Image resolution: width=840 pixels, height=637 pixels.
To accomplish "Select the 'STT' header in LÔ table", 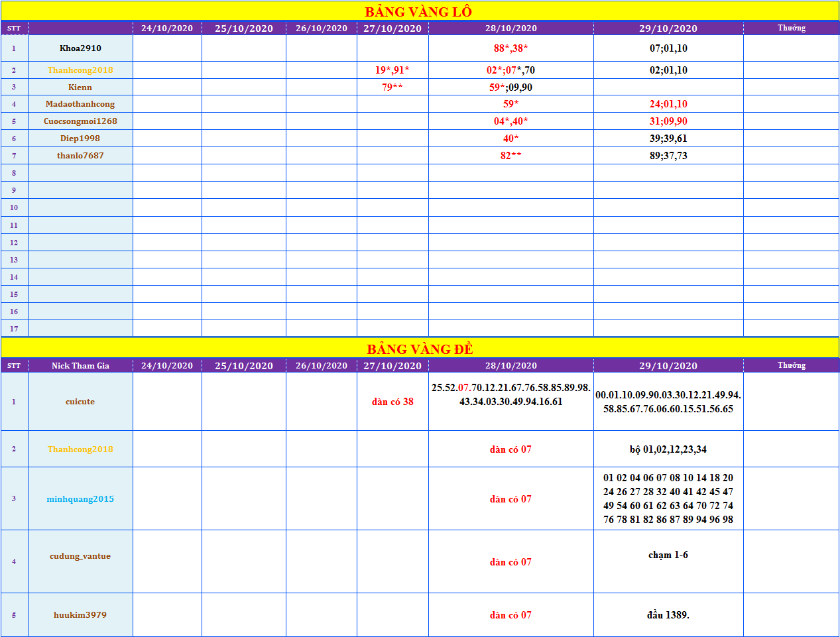I will [14, 29].
